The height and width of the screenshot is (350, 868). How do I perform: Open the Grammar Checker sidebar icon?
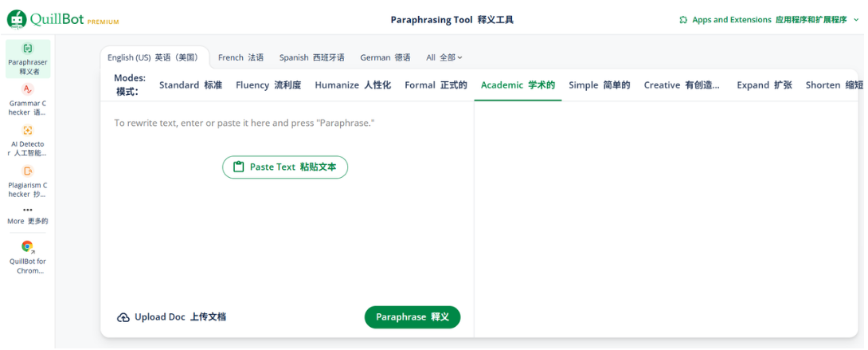pos(28,89)
